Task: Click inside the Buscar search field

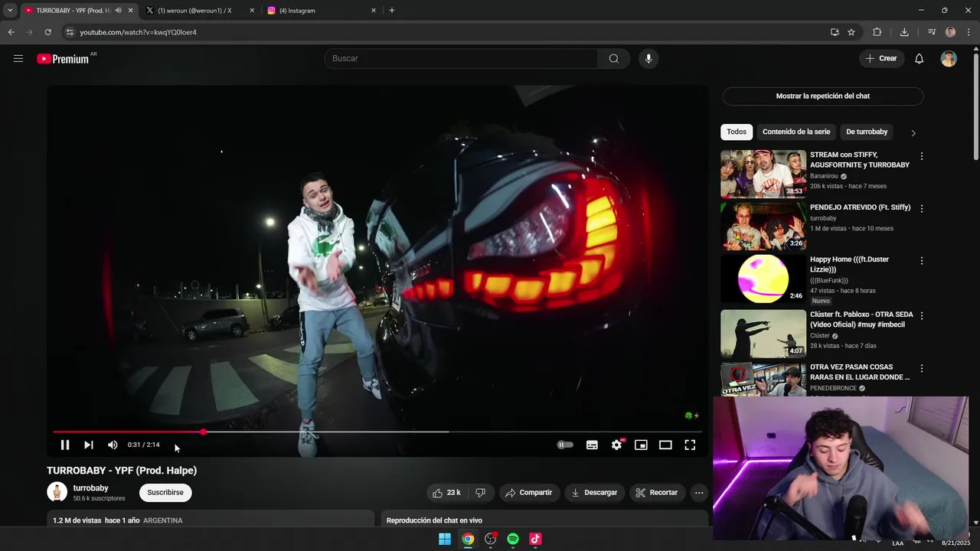Action: (462, 59)
